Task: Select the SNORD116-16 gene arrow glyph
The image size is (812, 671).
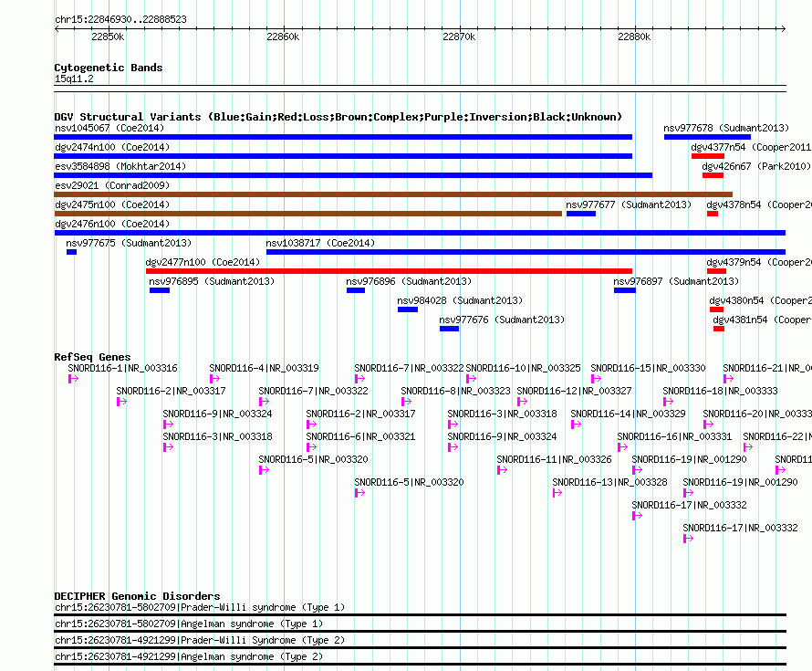Action: coord(622,447)
